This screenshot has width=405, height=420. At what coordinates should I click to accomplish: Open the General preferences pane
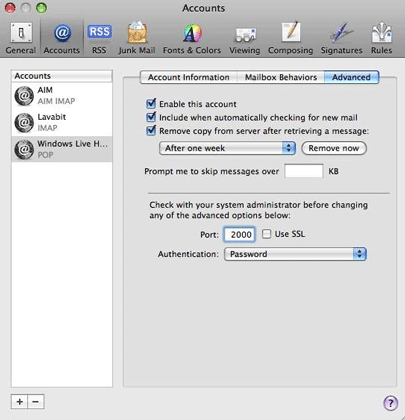click(21, 38)
